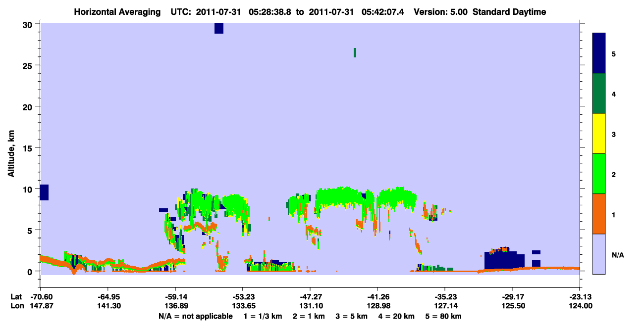Click the 'Lon' row label
644x330 pixels.
click(x=16, y=306)
